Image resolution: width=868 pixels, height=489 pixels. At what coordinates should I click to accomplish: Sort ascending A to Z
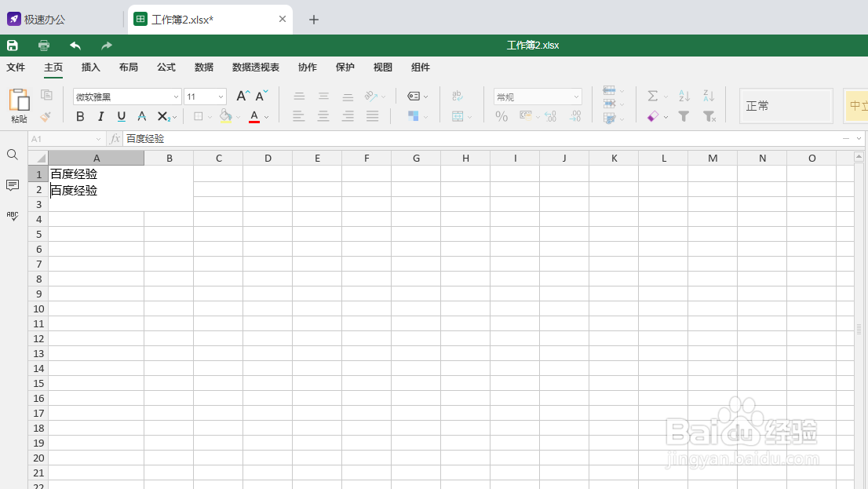click(x=684, y=96)
